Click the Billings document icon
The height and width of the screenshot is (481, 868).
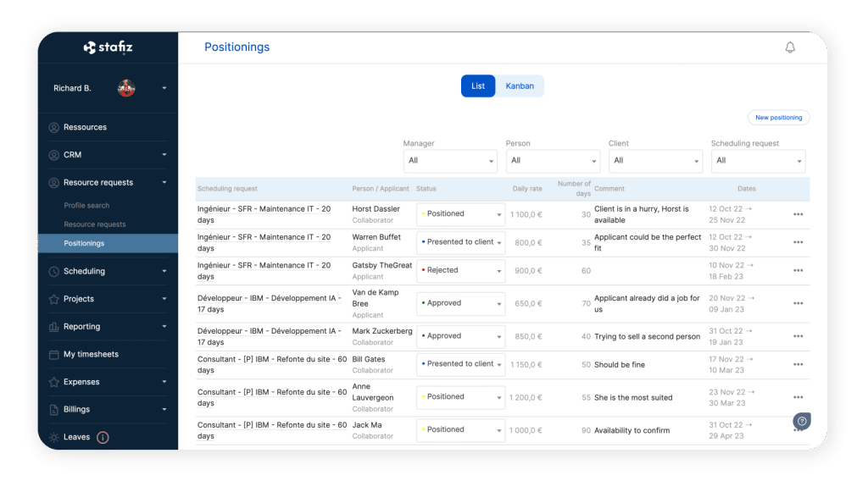(53, 410)
